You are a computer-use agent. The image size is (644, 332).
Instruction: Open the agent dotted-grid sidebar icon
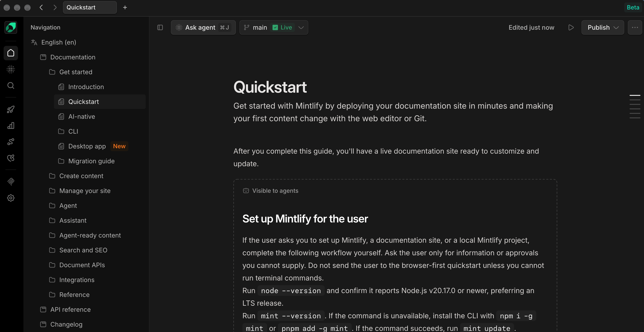click(11, 69)
